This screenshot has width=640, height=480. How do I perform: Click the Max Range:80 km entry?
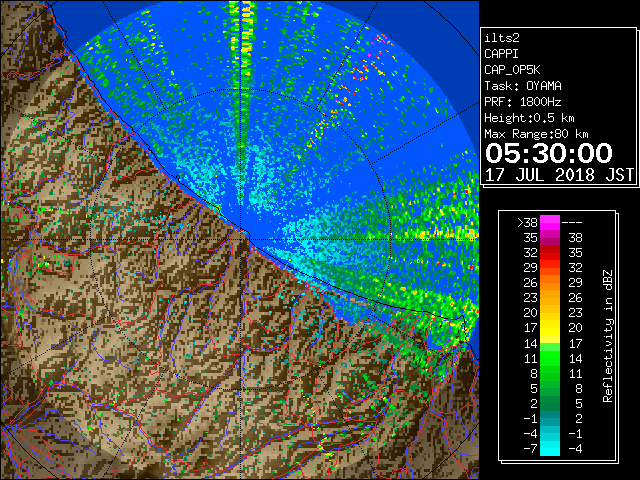pyautogui.click(x=536, y=134)
